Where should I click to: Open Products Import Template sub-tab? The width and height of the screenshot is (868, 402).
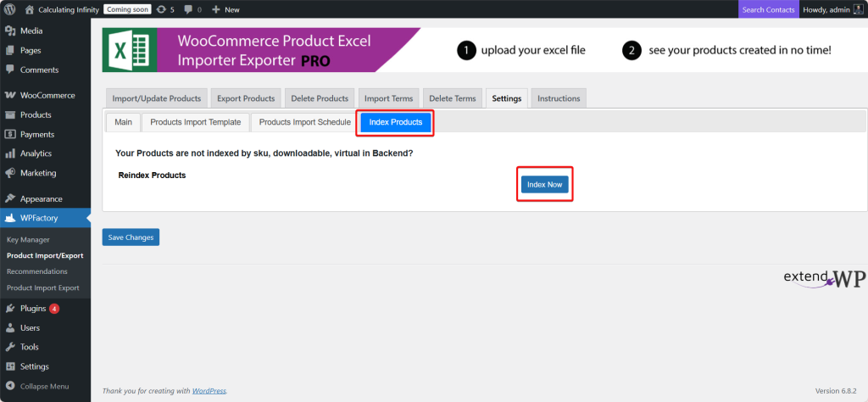tap(196, 122)
